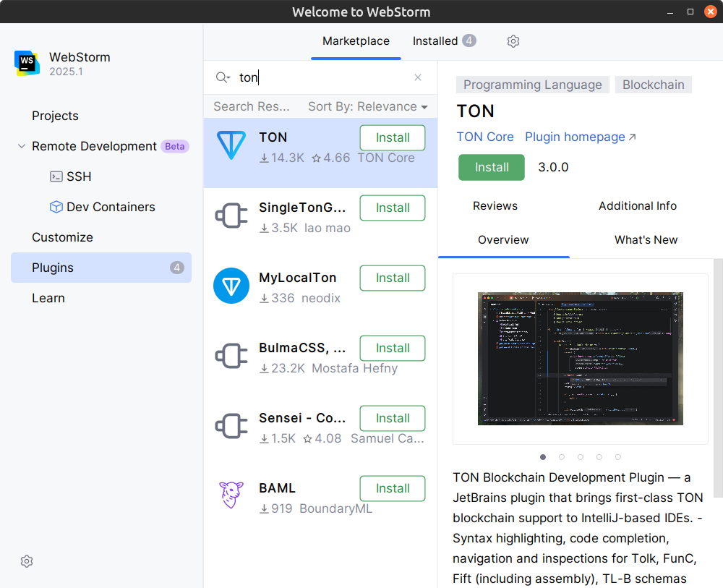Viewport: 723px width, 588px height.
Task: Open Sort By: Relevance dropdown
Action: [367, 106]
